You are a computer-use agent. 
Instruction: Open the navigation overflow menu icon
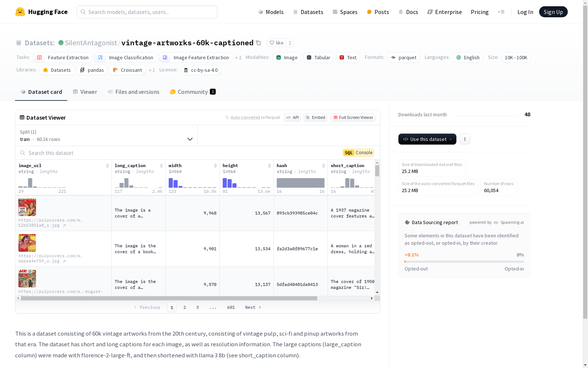pyautogui.click(x=501, y=12)
